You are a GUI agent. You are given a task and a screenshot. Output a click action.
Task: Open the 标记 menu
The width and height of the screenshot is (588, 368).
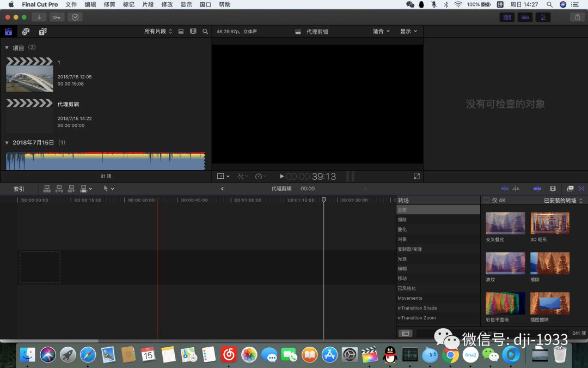128,4
